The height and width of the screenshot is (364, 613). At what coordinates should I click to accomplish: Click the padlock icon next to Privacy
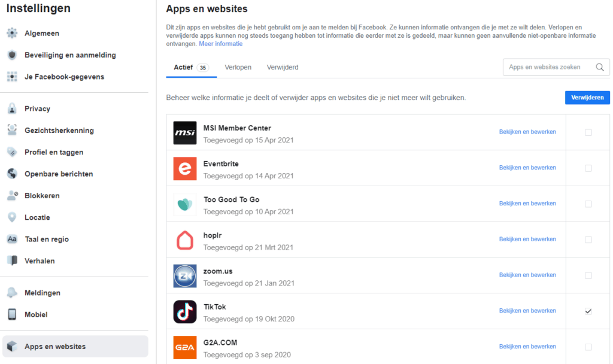coord(12,109)
